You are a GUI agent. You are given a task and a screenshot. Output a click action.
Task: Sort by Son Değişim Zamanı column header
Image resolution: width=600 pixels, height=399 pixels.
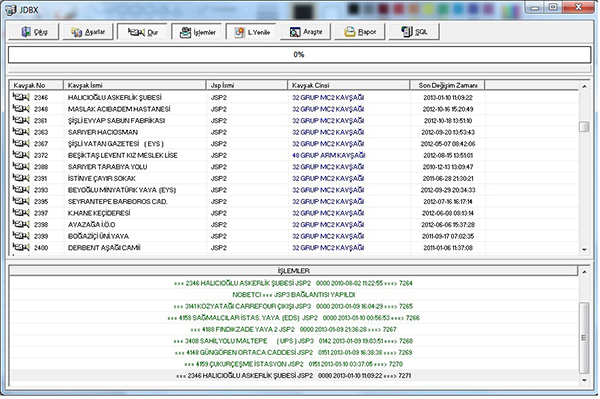tap(447, 85)
